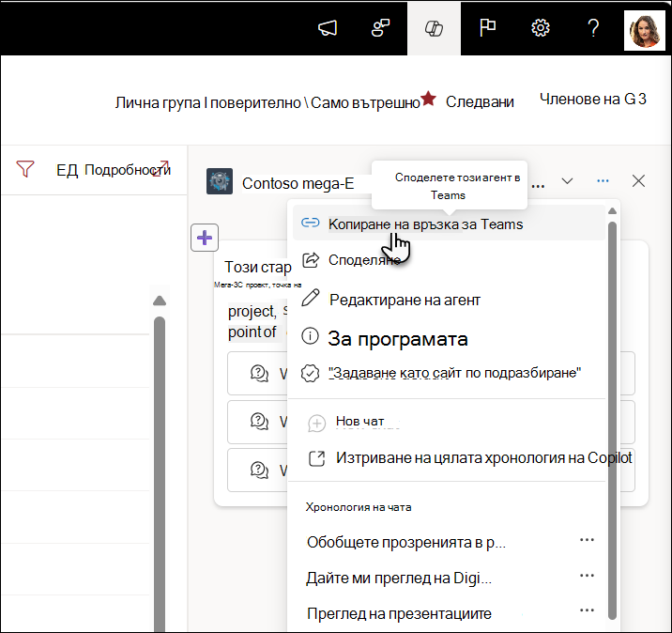The height and width of the screenshot is (633, 672).
Task: Click the chain link icon in menu
Action: [311, 223]
